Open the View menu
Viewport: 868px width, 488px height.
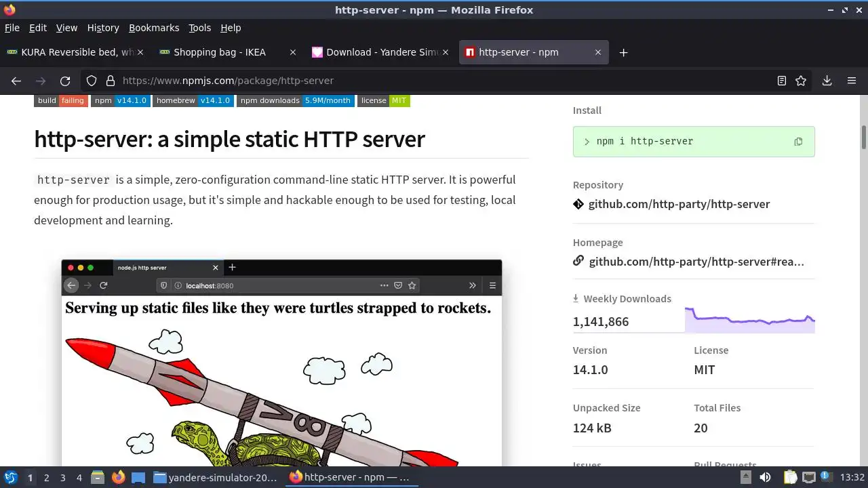point(66,28)
